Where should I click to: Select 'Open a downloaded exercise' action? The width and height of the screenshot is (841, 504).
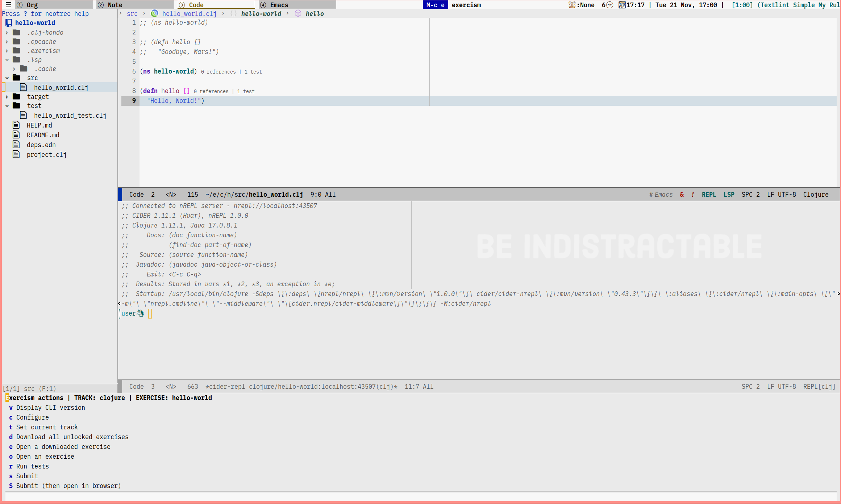[59, 447]
